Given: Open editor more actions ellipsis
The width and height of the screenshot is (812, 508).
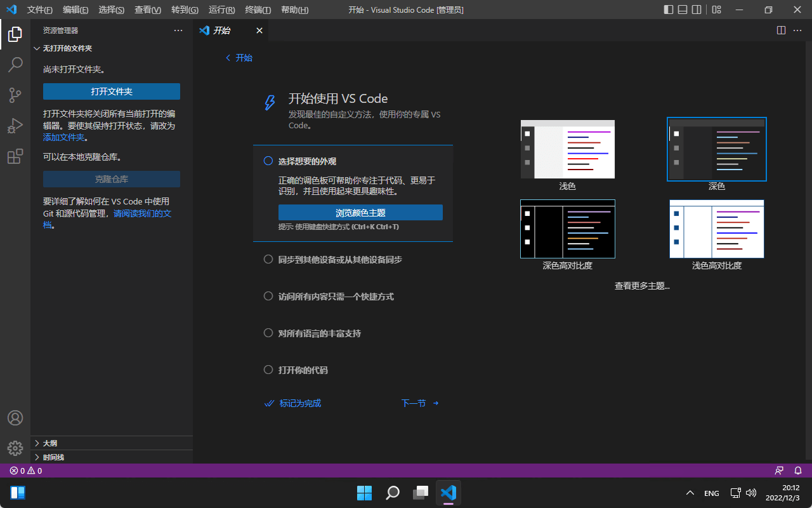Looking at the screenshot, I should (x=799, y=30).
